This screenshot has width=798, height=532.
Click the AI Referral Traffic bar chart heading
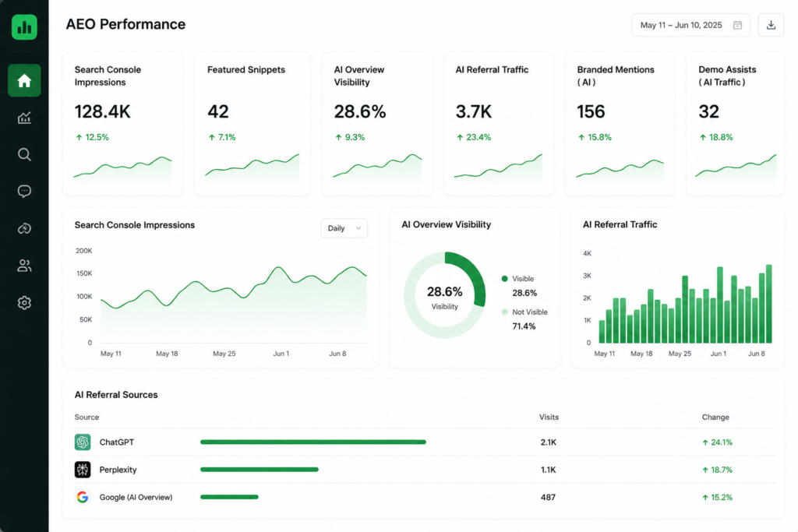pyautogui.click(x=620, y=224)
